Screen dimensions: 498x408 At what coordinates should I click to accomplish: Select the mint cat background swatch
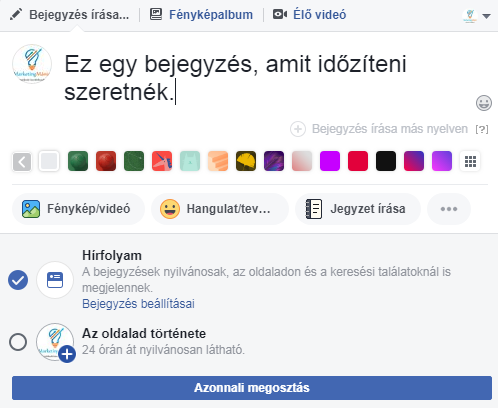tap(190, 161)
